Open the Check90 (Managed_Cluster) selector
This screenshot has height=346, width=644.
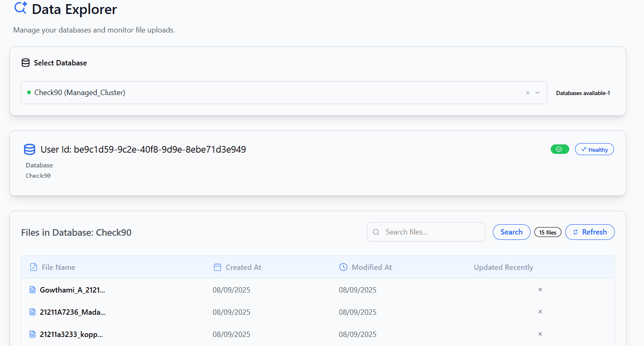(x=271, y=93)
